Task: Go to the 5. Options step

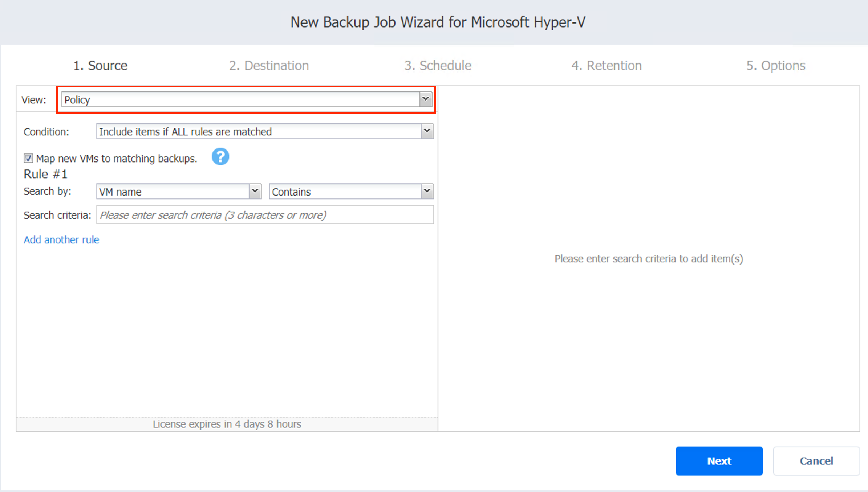Action: pos(776,66)
